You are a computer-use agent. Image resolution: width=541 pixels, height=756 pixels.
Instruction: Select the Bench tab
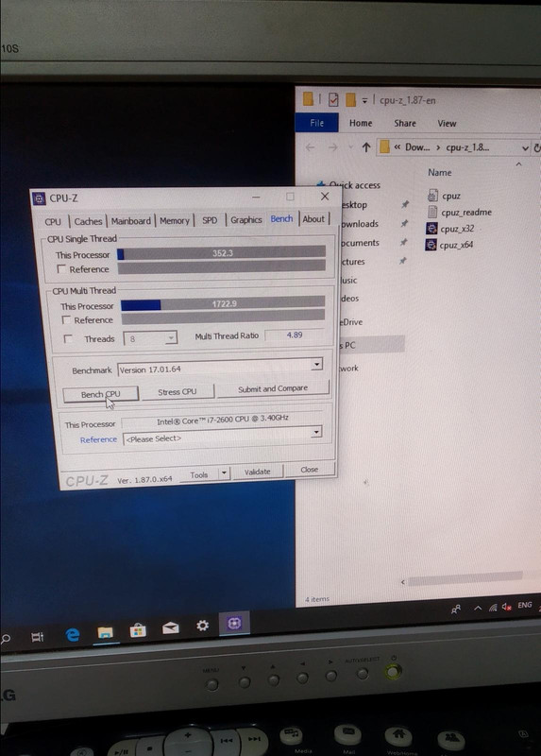click(x=281, y=218)
